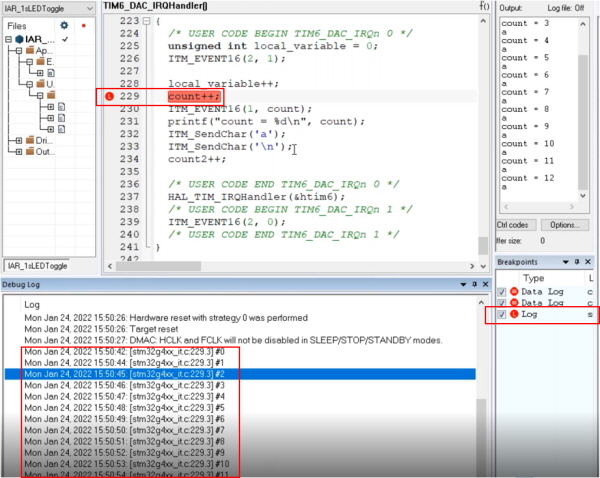Toggle the second Data Log breakpoint checkbox
This screenshot has height=478, width=600.
click(502, 303)
